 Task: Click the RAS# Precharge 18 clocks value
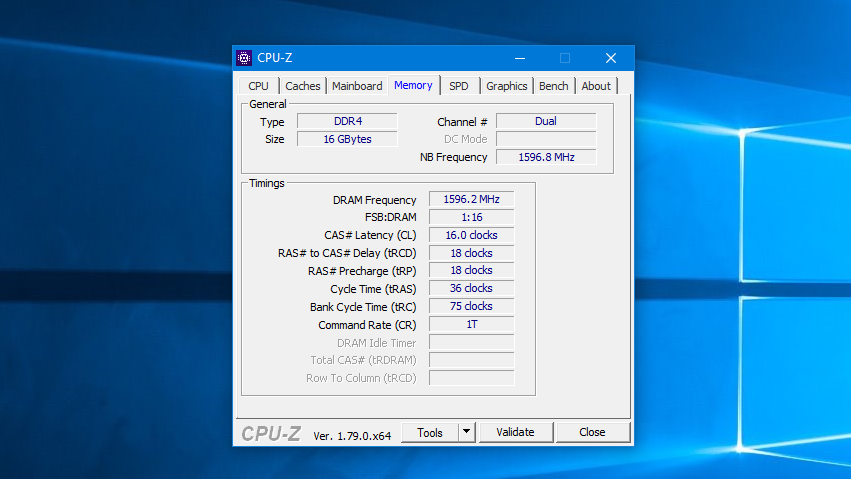[472, 270]
